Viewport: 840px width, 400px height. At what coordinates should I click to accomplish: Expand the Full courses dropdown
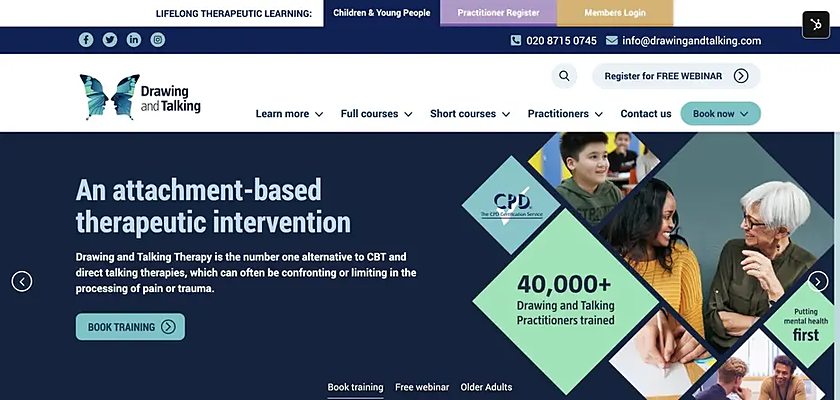(x=377, y=114)
